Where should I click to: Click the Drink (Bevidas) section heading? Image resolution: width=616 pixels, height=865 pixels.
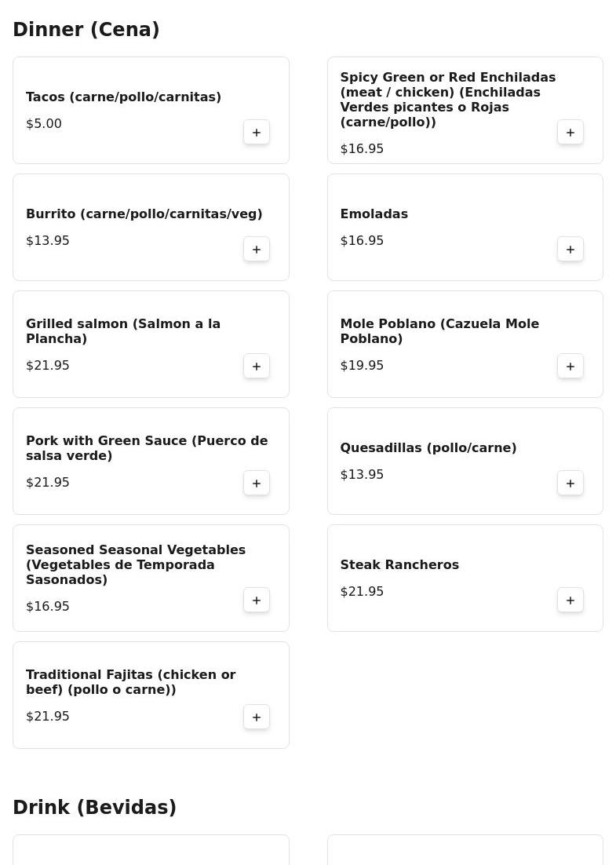tap(94, 807)
